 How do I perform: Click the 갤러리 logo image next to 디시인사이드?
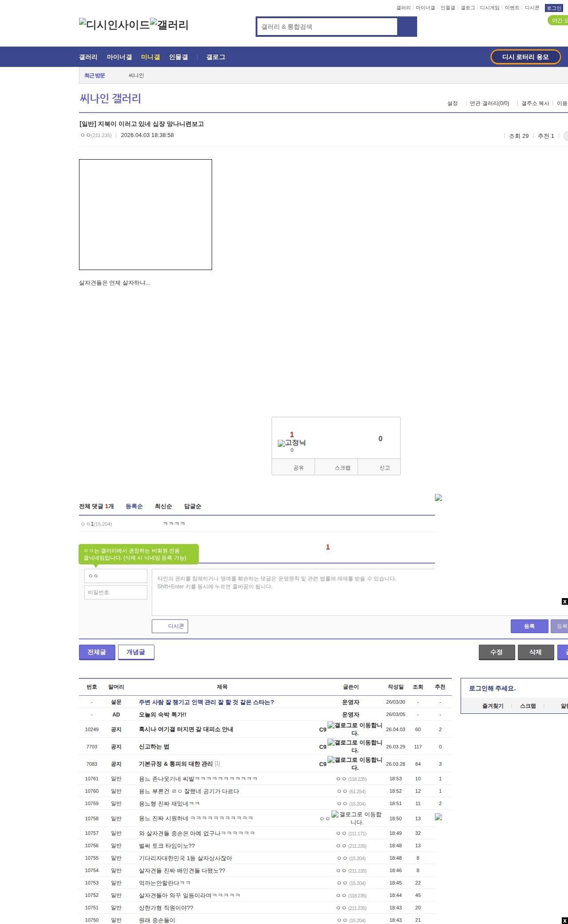(170, 25)
